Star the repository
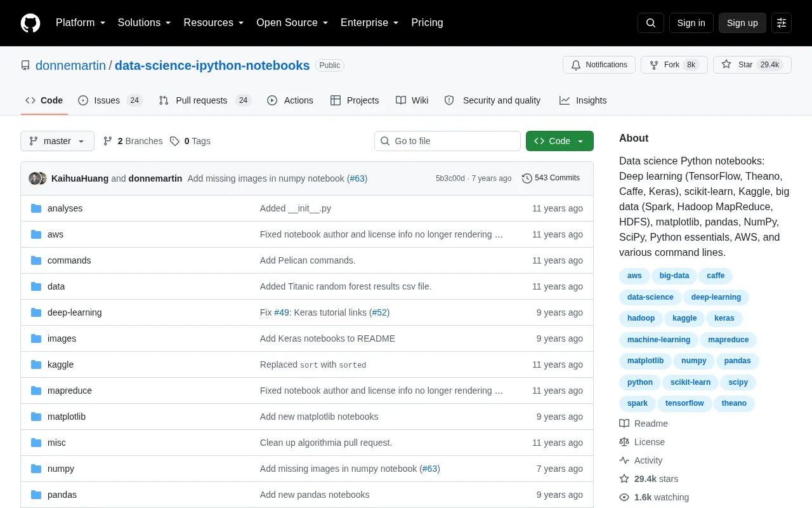The height and width of the screenshot is (508, 812). click(x=752, y=65)
